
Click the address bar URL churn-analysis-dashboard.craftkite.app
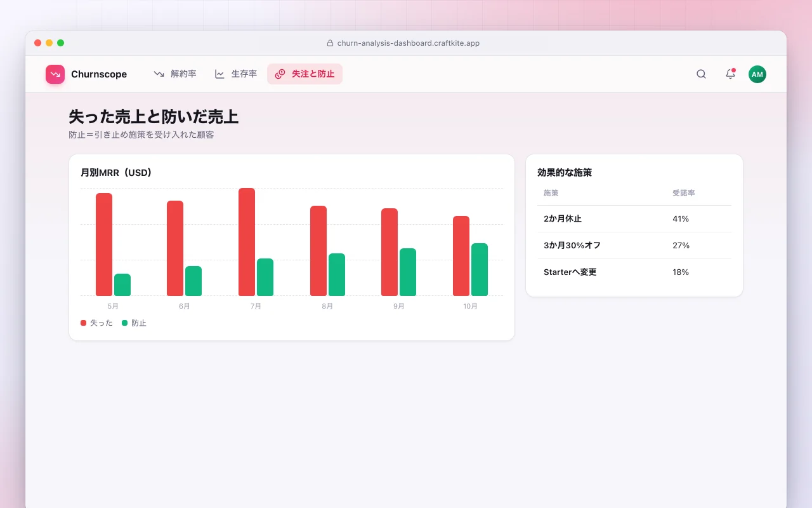click(409, 43)
